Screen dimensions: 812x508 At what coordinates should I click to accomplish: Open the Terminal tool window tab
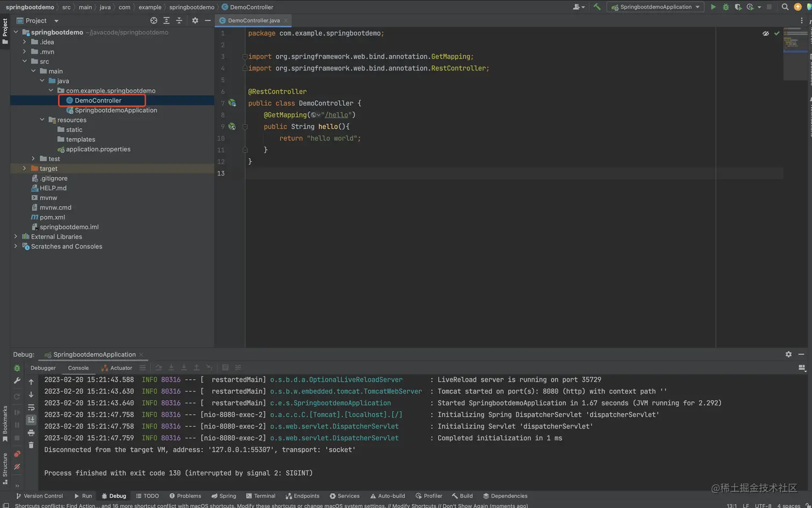coord(260,496)
